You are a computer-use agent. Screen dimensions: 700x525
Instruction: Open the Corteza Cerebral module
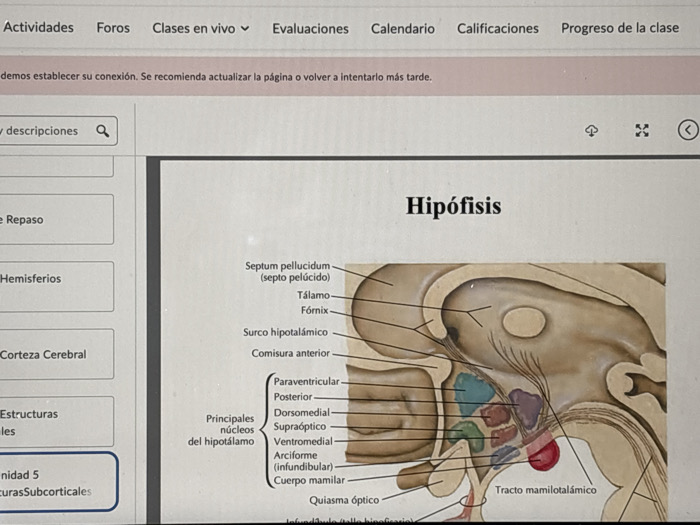tap(56, 354)
